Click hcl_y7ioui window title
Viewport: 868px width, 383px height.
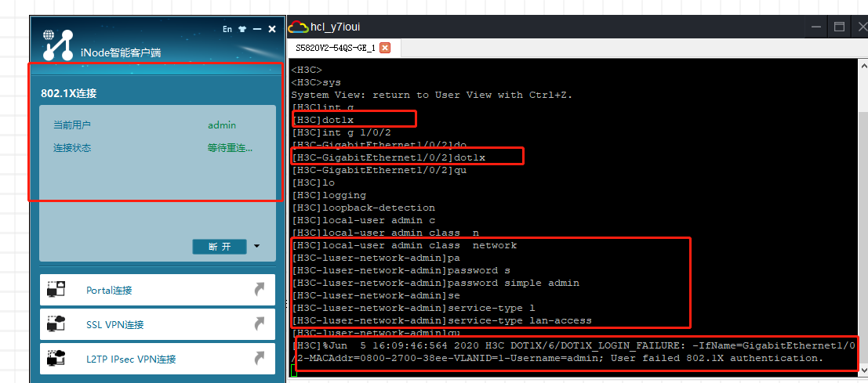pyautogui.click(x=336, y=27)
